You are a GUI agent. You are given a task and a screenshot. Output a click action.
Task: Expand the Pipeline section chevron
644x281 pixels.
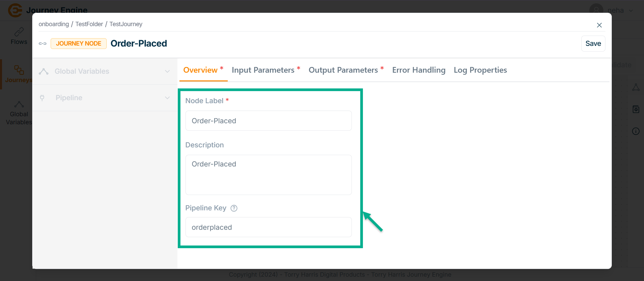coord(167,98)
